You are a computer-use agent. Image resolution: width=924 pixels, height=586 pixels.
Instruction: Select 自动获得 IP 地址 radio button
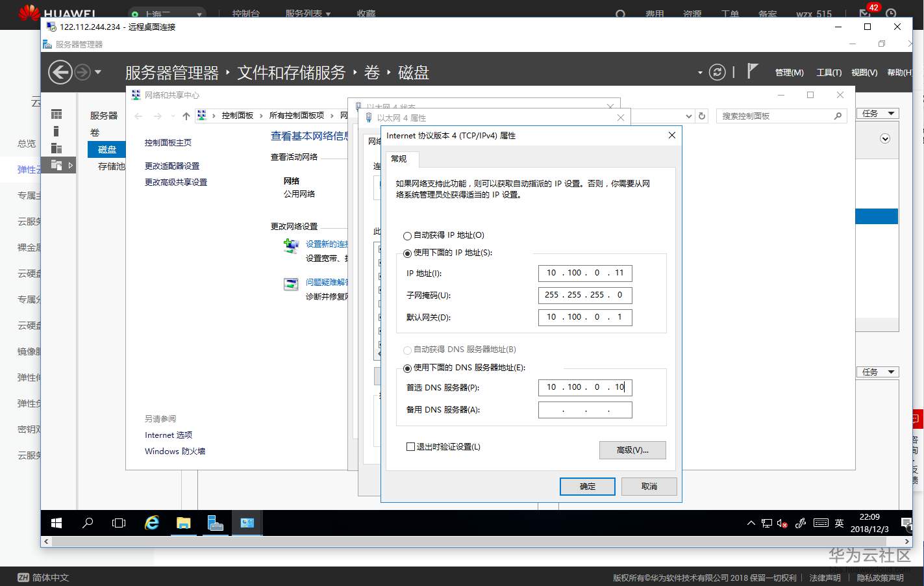pos(407,235)
